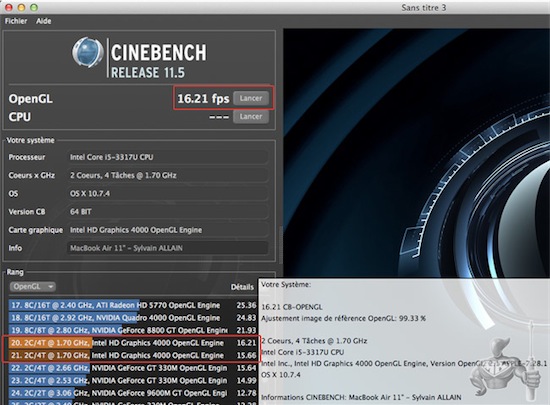Select rank 19 GeForce 8800 GT row

133,330
